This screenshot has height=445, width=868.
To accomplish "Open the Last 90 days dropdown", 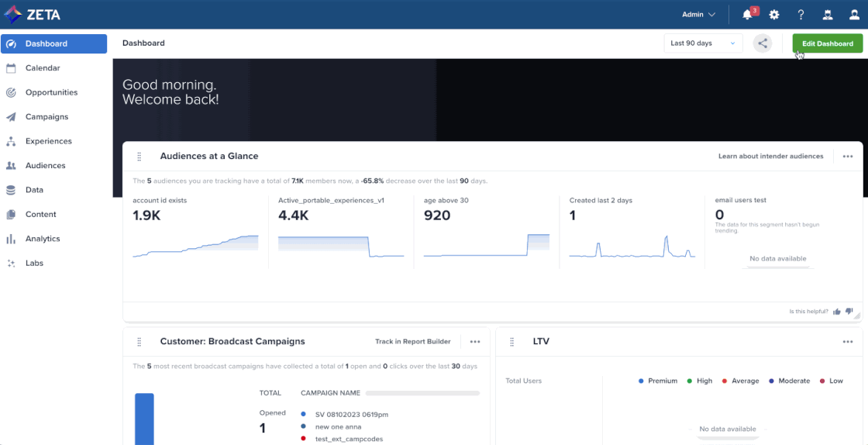I will point(702,43).
